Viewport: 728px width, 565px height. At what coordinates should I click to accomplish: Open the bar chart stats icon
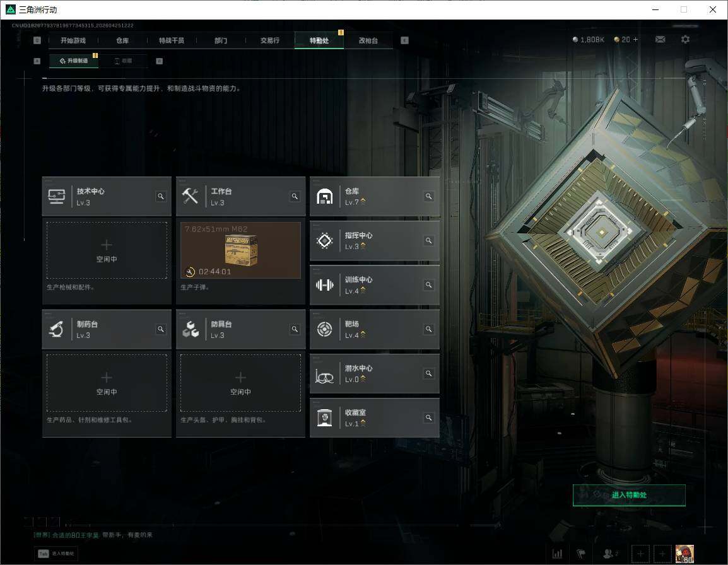pos(557,554)
